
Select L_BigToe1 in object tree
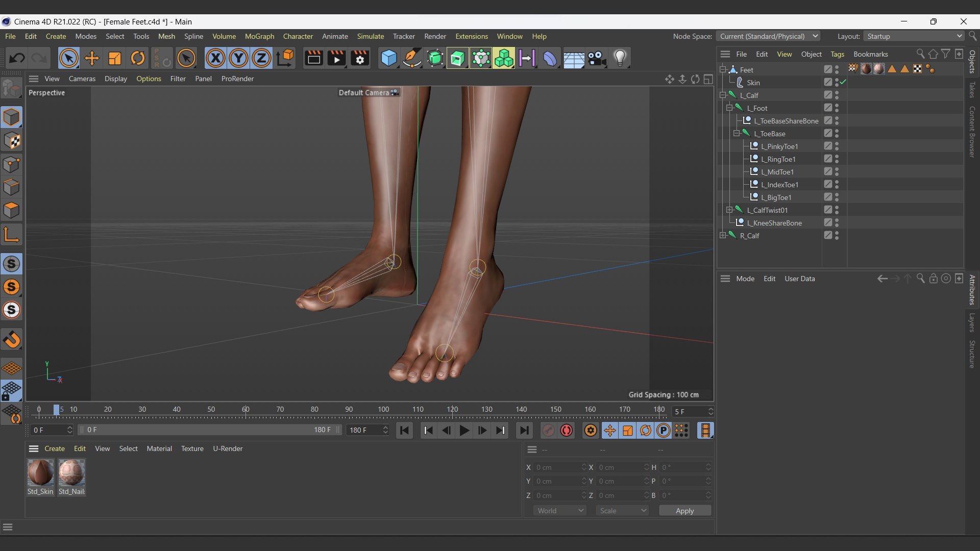[776, 197]
